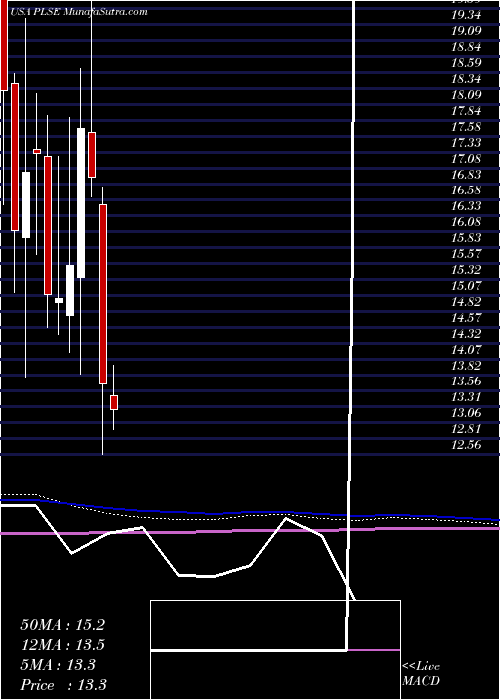Click the blue moving average line
500x700 pixels.
click(x=250, y=512)
